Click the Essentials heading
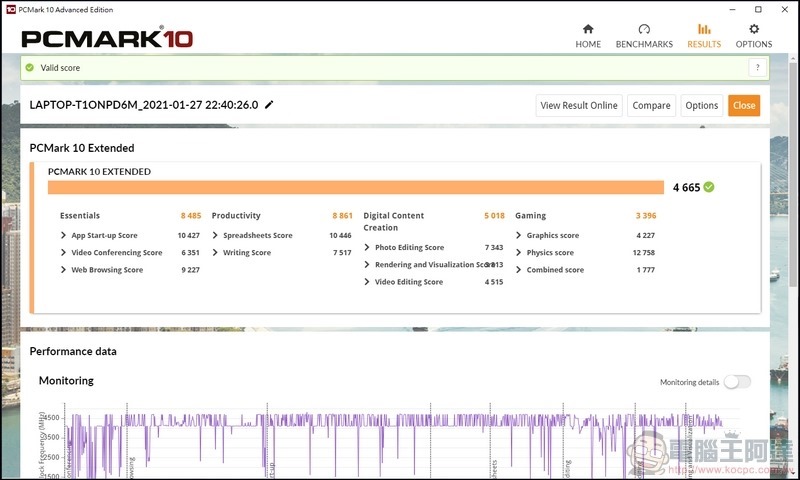Viewport: 800px width, 480px height. coord(80,216)
